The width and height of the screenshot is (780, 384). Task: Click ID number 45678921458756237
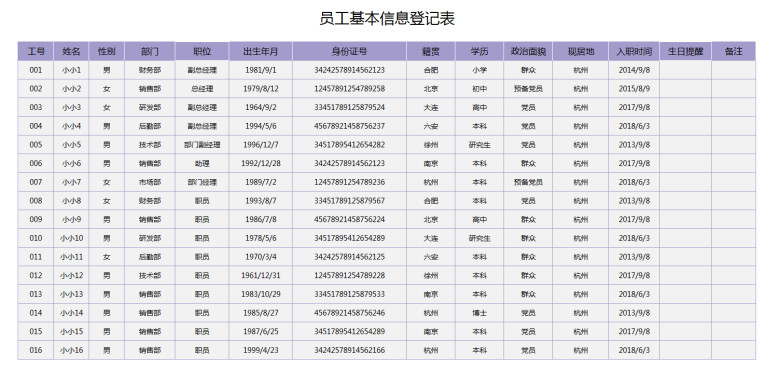[x=349, y=126]
